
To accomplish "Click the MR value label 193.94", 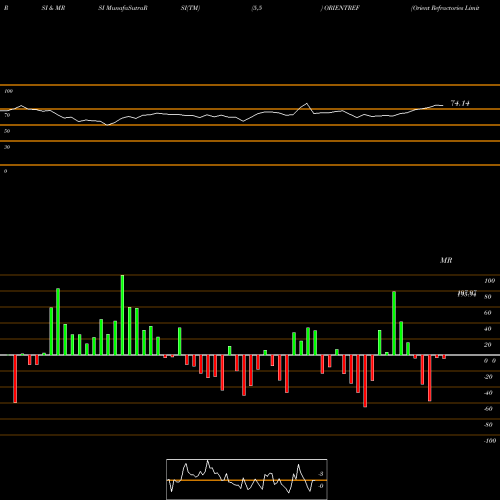I will tap(467, 294).
